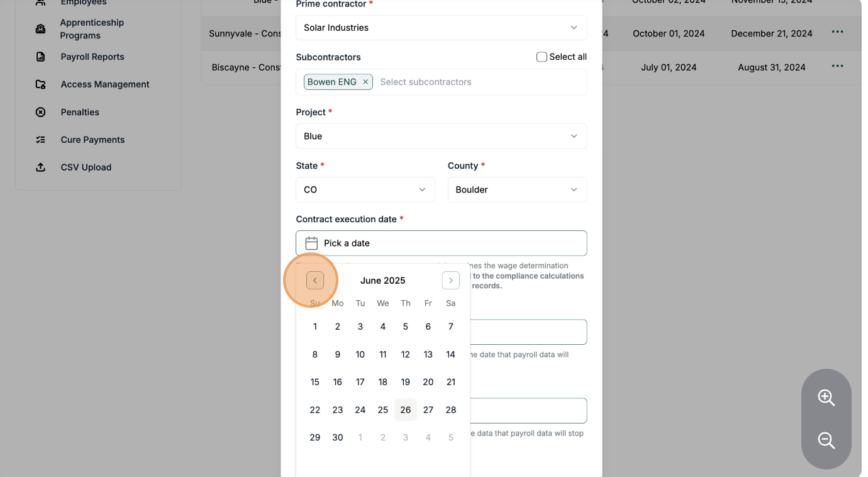The height and width of the screenshot is (477, 868).
Task: Click the previous month arrow in calendar
Action: 315,281
